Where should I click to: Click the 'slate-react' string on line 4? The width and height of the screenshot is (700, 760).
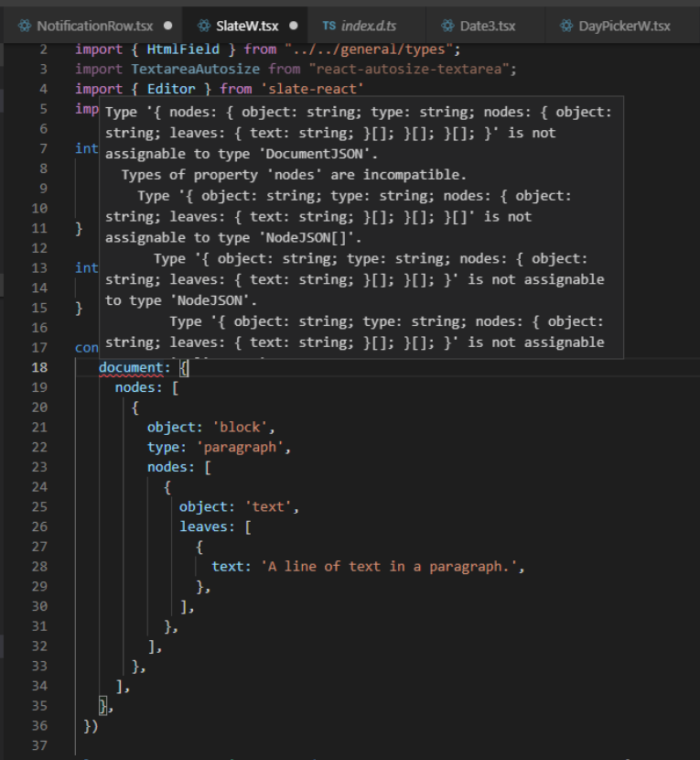[x=312, y=89]
